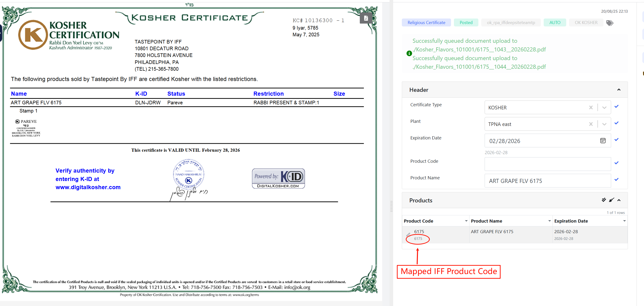This screenshot has width=644, height=306.
Task: Toggle the Plant field confirmation checkmark
Action: [616, 123]
